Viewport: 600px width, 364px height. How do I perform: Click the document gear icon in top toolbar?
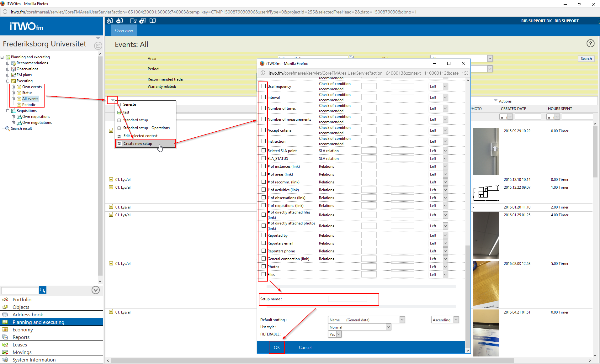[109, 21]
